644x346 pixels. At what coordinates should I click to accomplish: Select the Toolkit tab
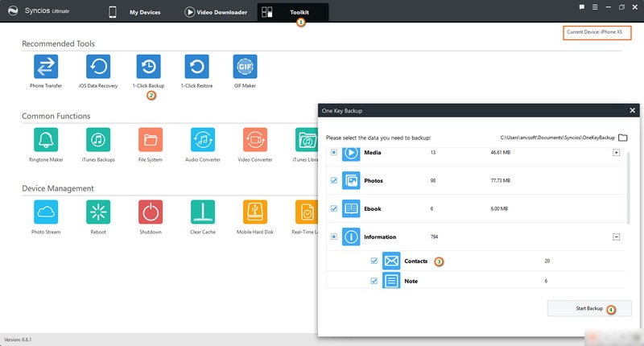pyautogui.click(x=293, y=12)
